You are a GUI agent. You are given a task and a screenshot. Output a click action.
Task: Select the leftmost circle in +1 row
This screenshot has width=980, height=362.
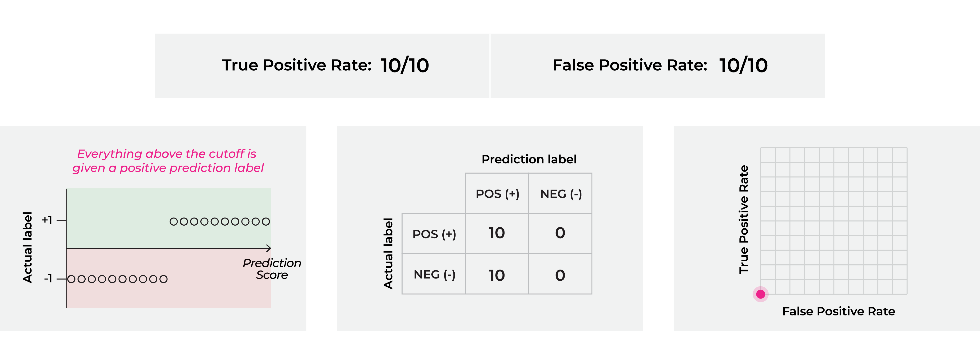[174, 221]
